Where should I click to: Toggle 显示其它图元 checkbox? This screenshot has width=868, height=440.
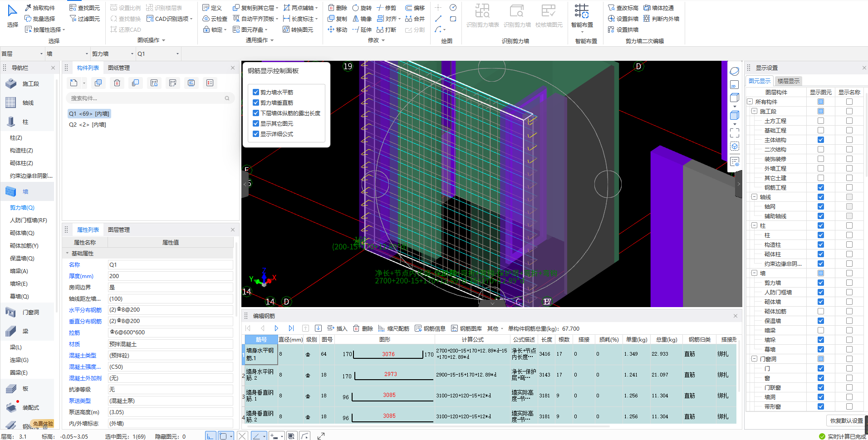coord(256,123)
